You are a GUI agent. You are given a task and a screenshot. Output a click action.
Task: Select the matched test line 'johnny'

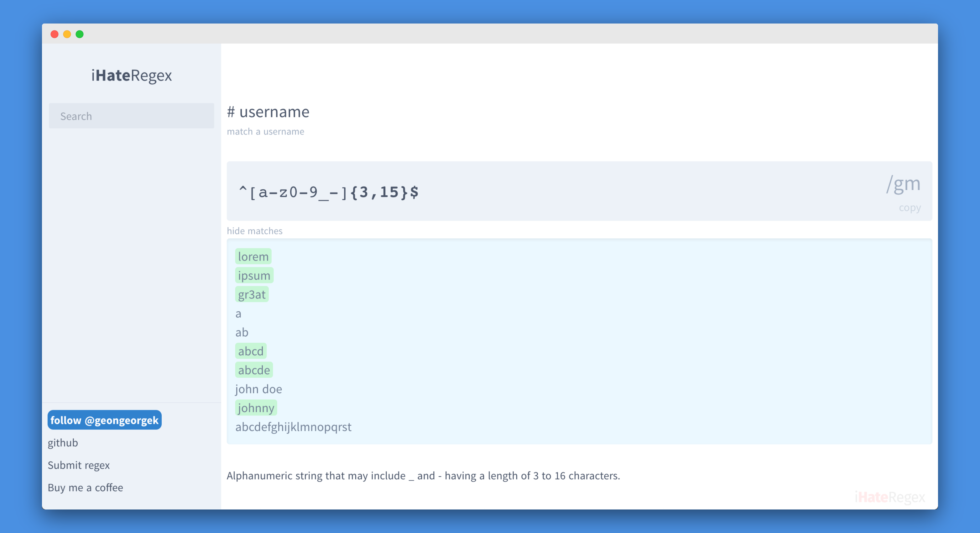point(256,408)
